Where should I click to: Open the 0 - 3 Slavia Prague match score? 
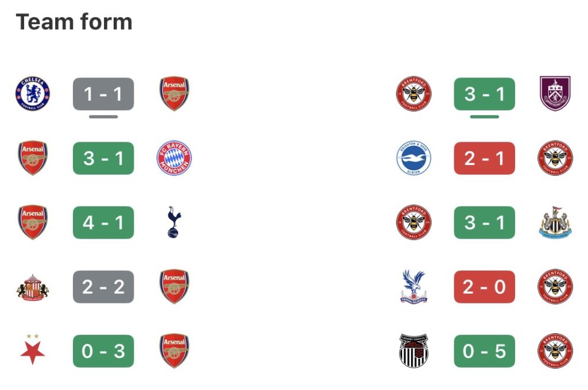[x=103, y=351]
